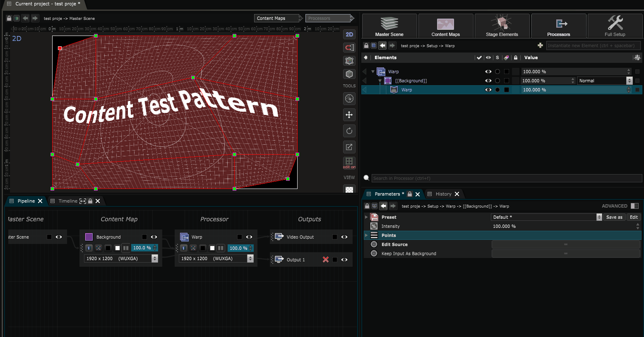Click the Save as preset button
The height and width of the screenshot is (337, 644).
click(614, 217)
